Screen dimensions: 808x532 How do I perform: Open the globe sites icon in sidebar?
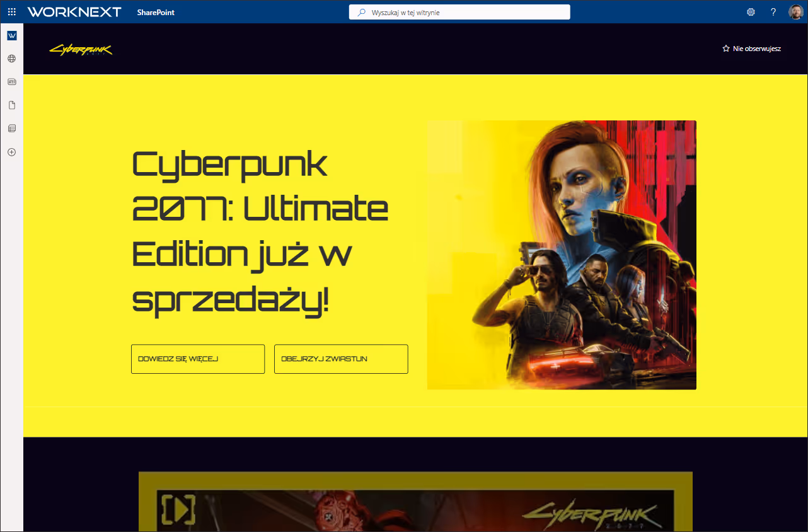(11, 59)
